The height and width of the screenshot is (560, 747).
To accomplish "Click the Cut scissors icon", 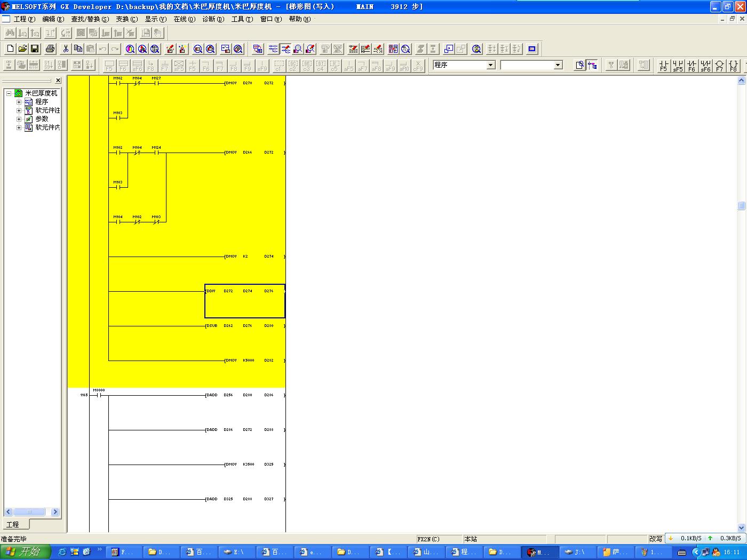I will tap(65, 49).
